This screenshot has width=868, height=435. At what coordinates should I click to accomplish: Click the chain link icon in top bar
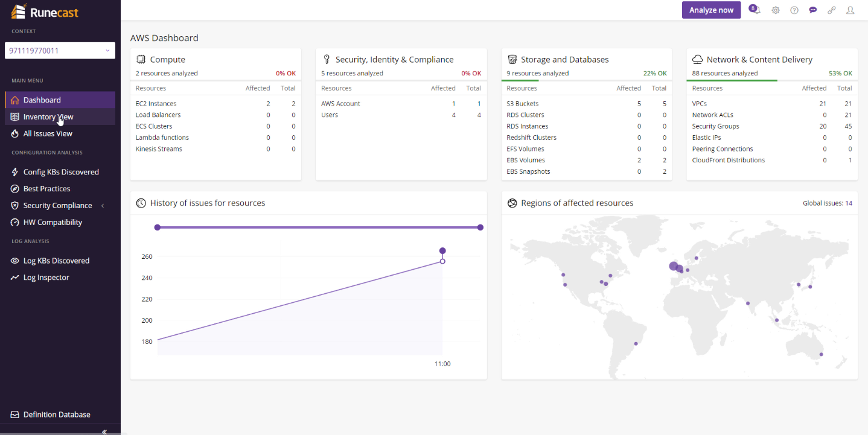(x=832, y=10)
